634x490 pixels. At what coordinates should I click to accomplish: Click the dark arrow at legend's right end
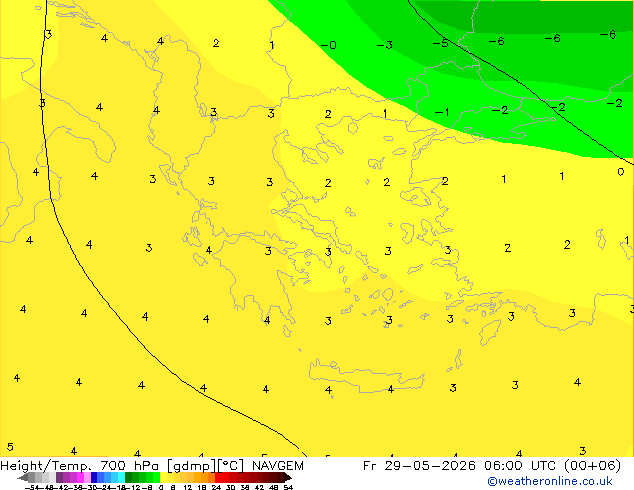pos(288,477)
